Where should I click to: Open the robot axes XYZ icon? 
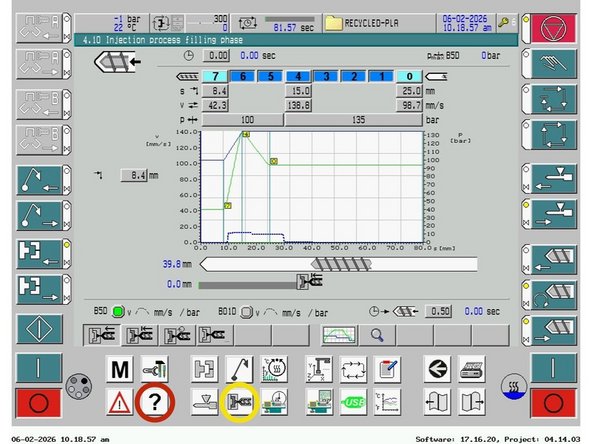point(319,369)
